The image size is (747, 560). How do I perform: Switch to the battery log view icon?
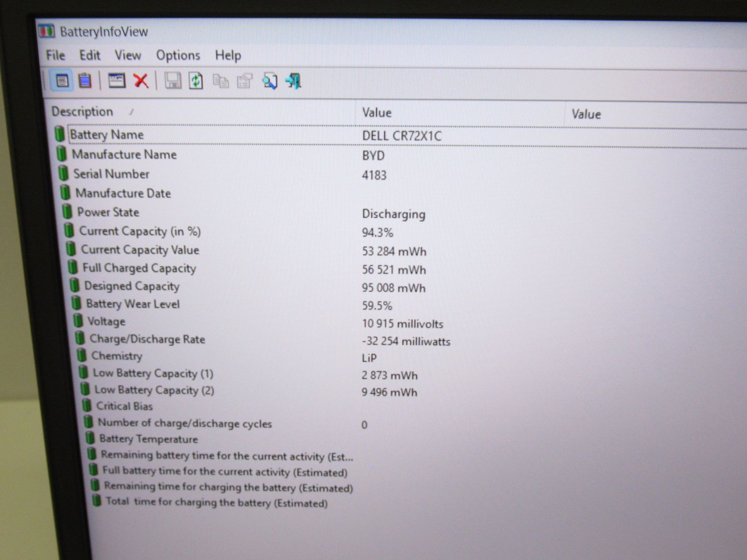point(85,81)
